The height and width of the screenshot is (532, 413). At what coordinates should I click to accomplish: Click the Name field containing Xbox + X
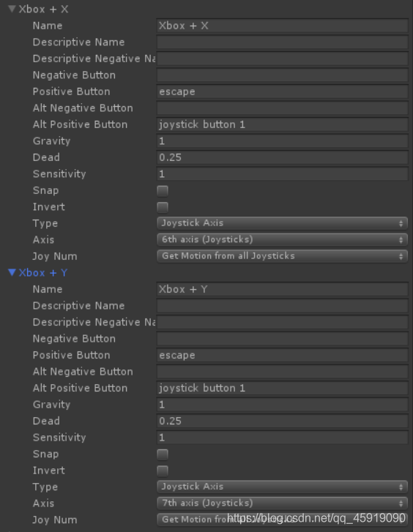pos(282,26)
